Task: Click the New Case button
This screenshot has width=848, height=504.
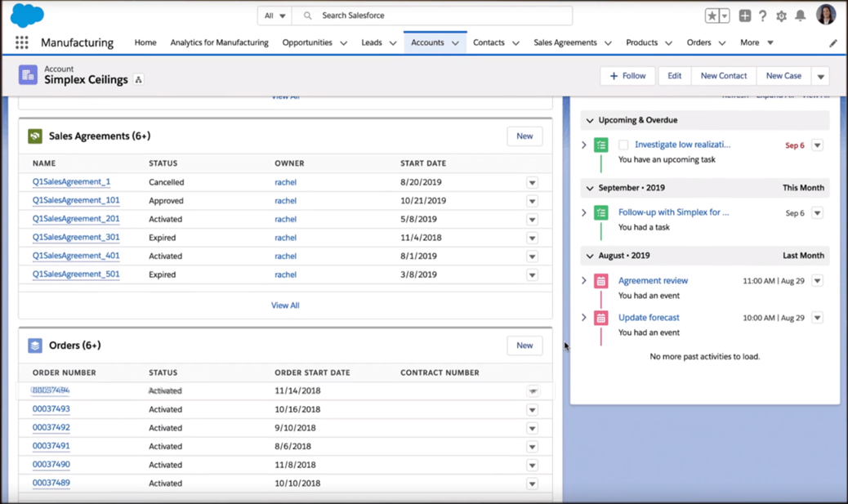Action: 783,76
